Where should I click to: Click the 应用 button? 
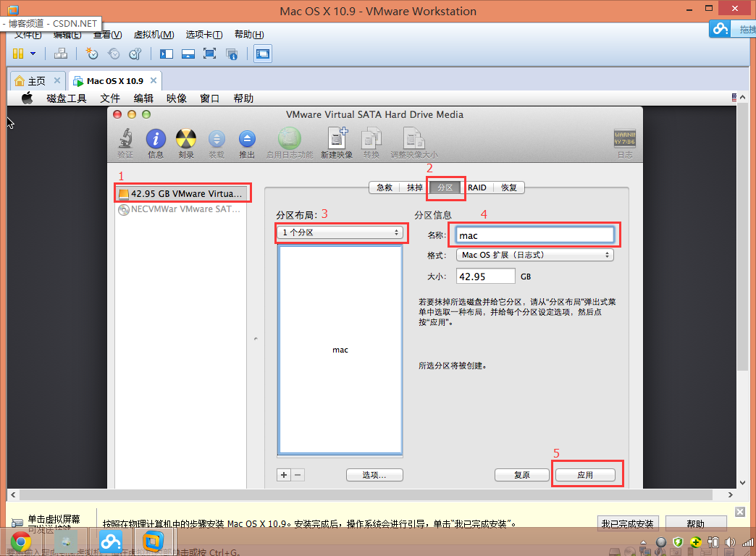tap(585, 475)
